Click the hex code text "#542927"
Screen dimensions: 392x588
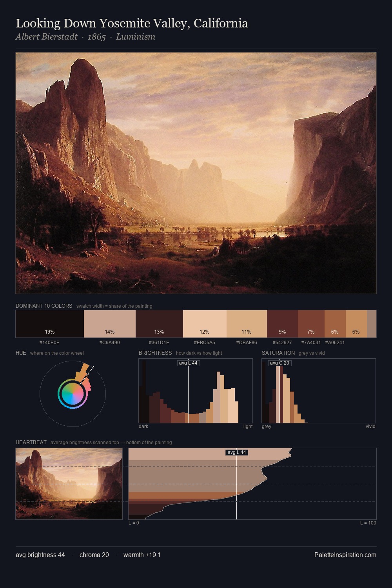(x=282, y=343)
